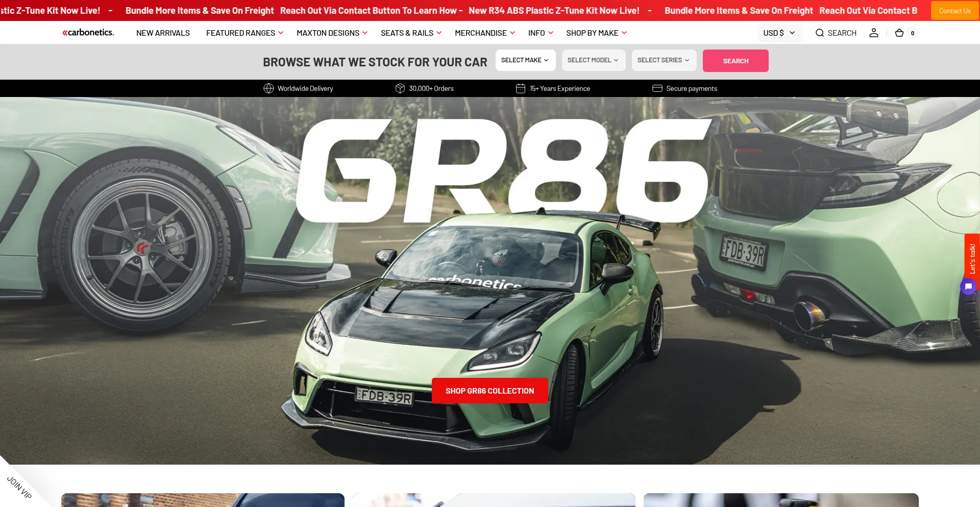Screen dimensions: 980x507
Task: Expand the Select Make dropdown
Action: click(525, 60)
